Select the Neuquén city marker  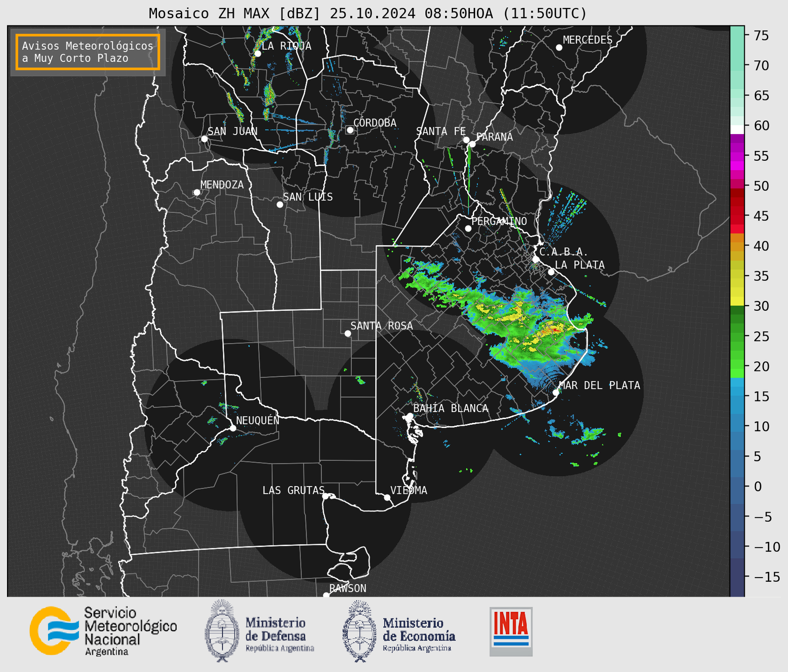pos(233,428)
